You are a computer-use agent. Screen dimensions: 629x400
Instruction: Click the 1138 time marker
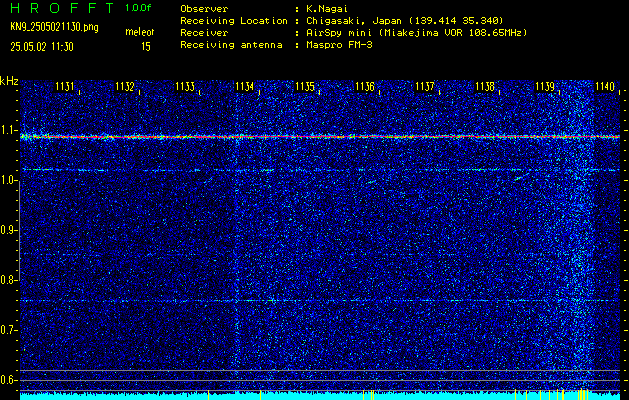(x=485, y=86)
